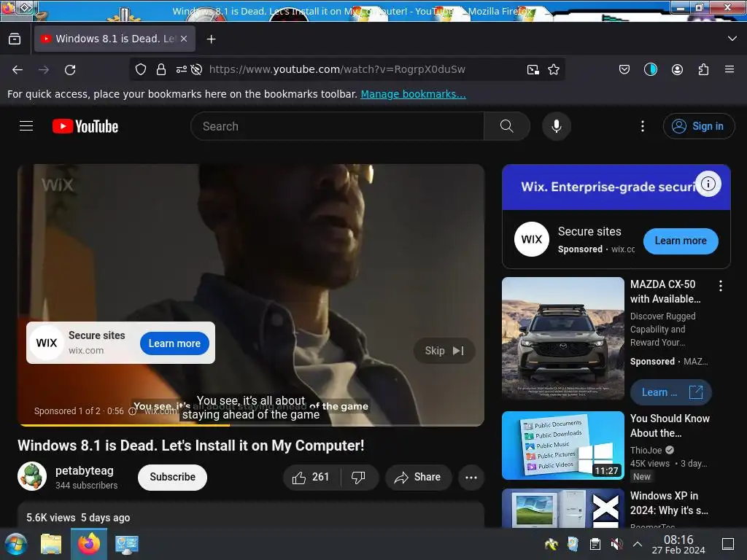Click the video title text

[191, 446]
